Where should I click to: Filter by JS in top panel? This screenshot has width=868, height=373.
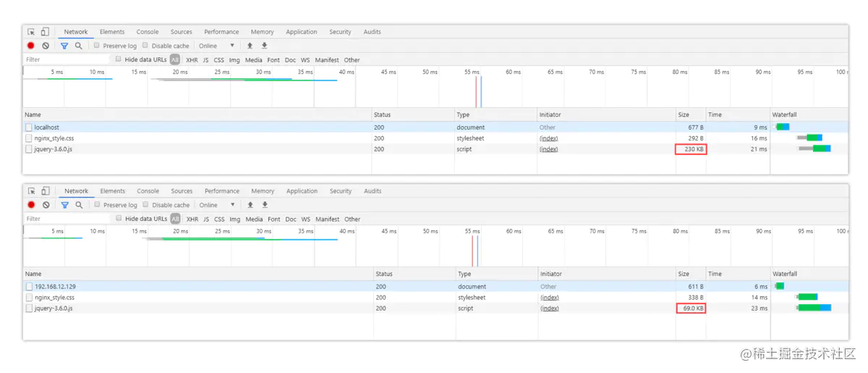tap(205, 60)
